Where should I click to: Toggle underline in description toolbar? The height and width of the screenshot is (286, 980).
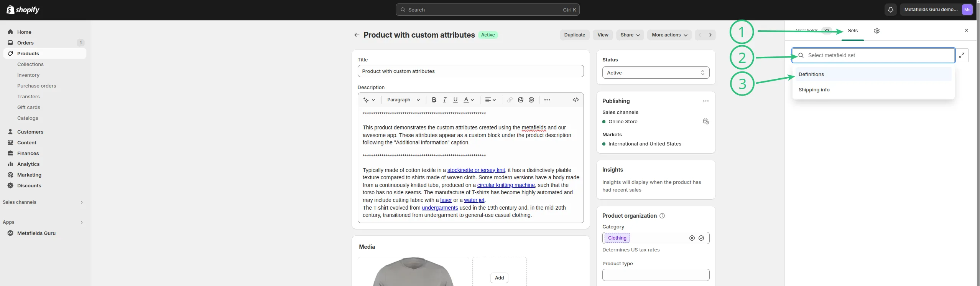point(455,100)
